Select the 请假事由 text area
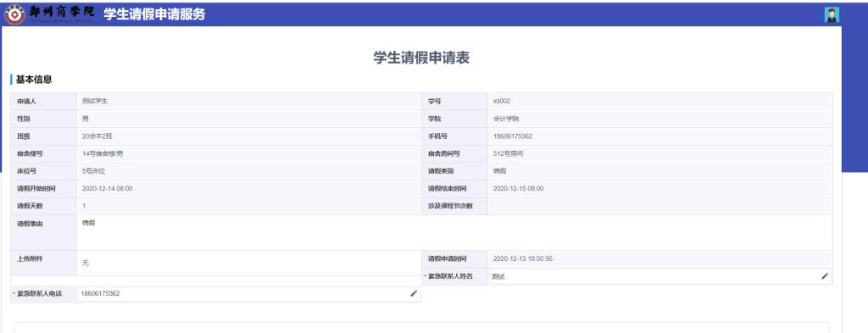 454,233
